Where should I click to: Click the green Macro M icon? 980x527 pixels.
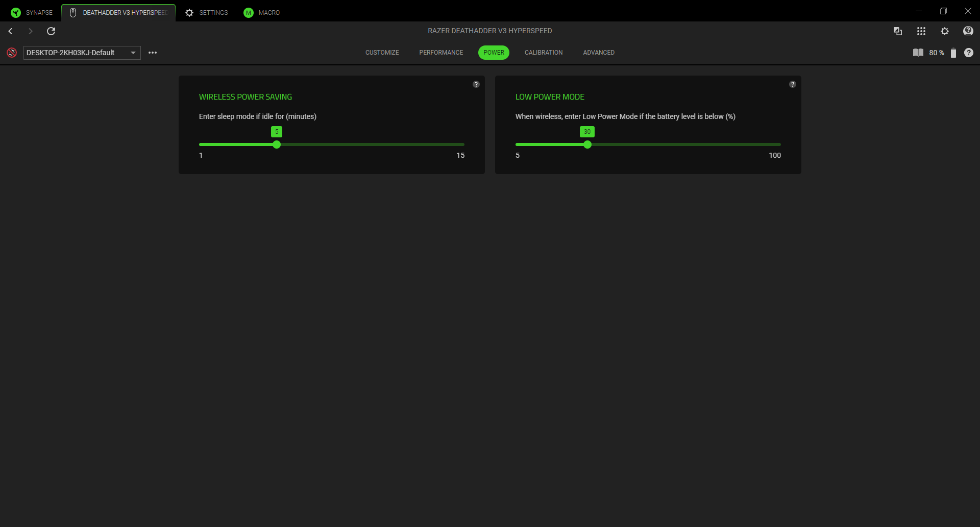[249, 13]
